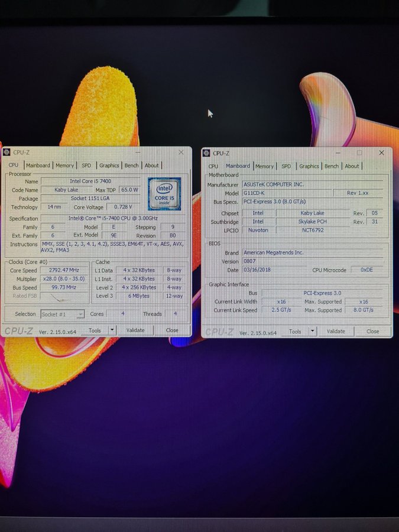Click Max TDP value '65.0 W'

tap(129, 190)
